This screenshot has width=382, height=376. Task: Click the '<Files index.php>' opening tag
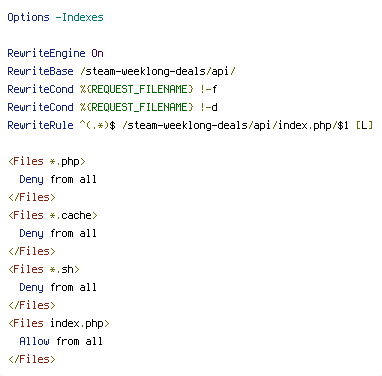(59, 323)
